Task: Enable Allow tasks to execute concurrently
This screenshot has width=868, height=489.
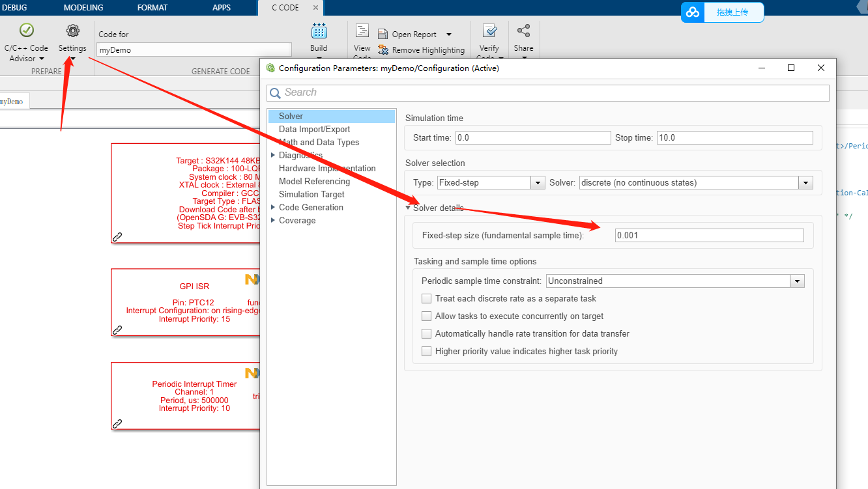Action: tap(426, 316)
